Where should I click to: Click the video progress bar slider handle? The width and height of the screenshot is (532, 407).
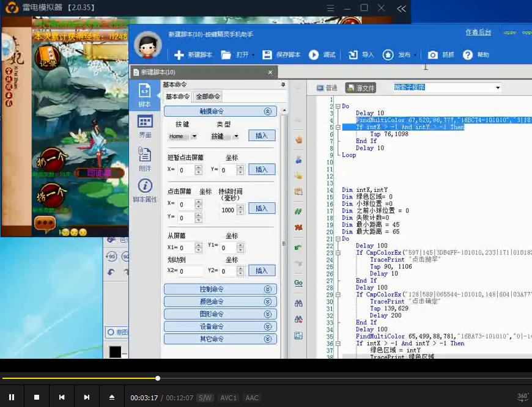point(158,378)
